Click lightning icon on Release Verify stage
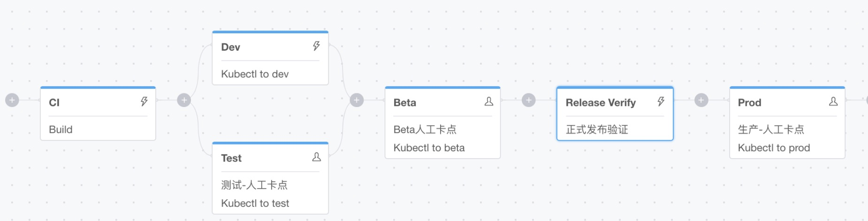Viewport: 868px width, 221px height. tap(661, 101)
